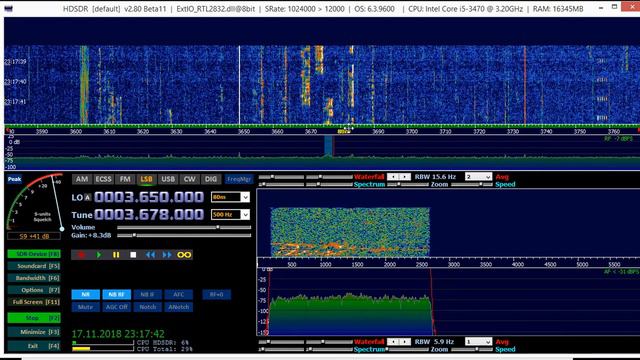Toggle AGC Off button

(x=116, y=307)
